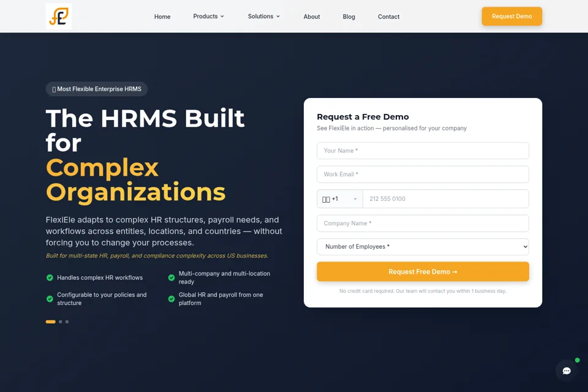Open the chat widget bubble icon
Screen dimensions: 588x392
(567, 371)
